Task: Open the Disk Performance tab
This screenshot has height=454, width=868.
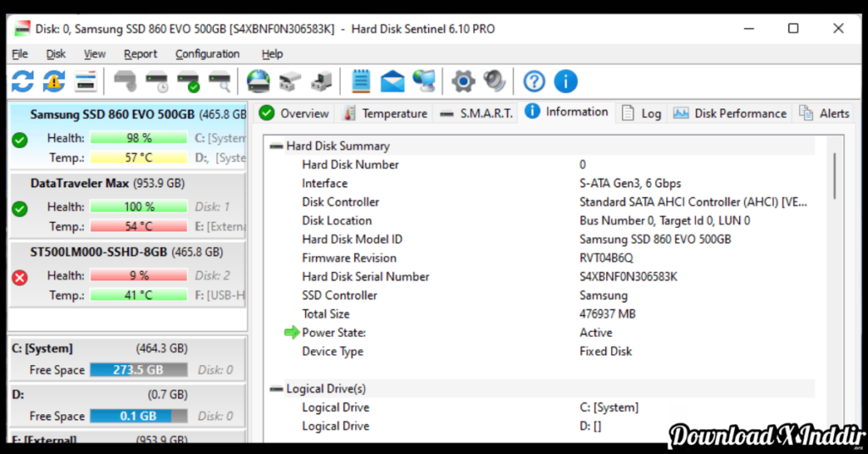Action: coord(729,113)
